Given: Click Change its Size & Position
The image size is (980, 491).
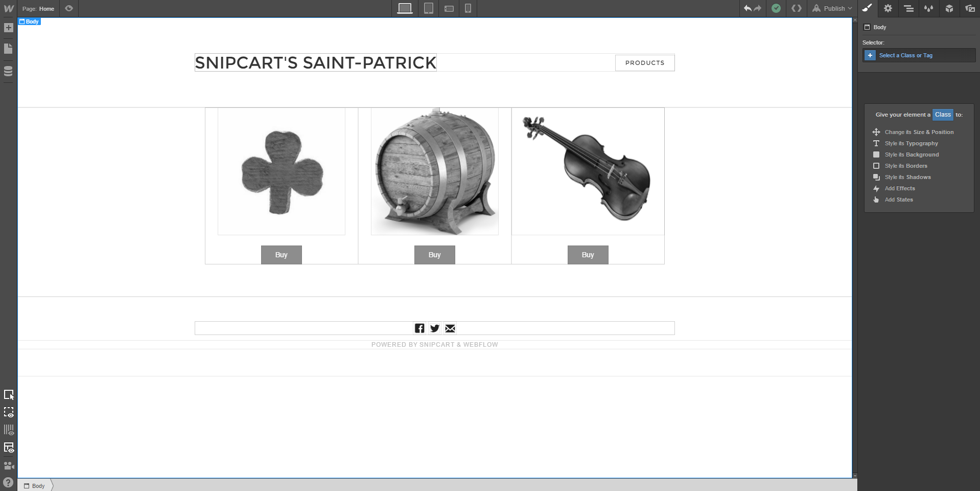Looking at the screenshot, I should [x=919, y=132].
